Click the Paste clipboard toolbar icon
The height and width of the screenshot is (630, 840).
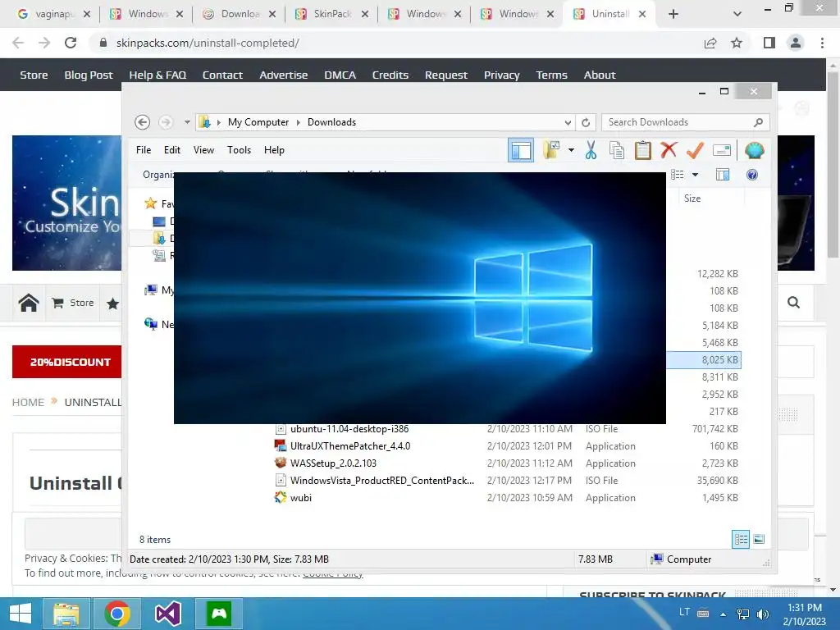tap(642, 151)
